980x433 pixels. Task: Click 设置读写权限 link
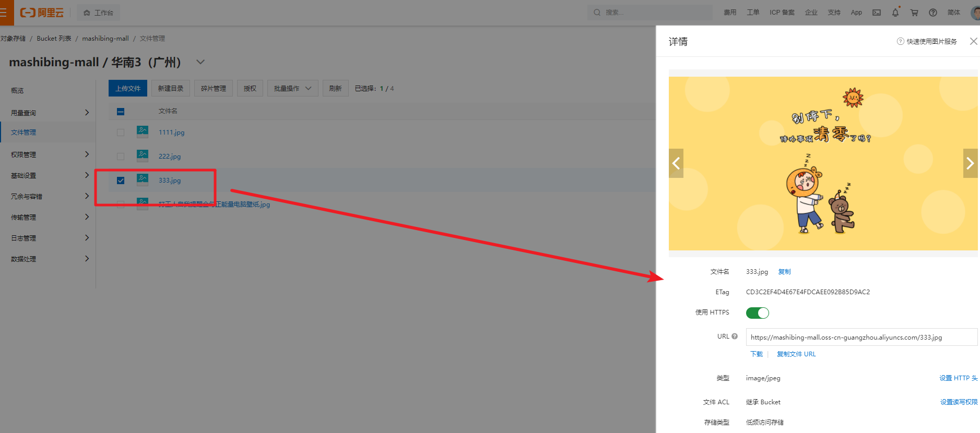[959, 402]
